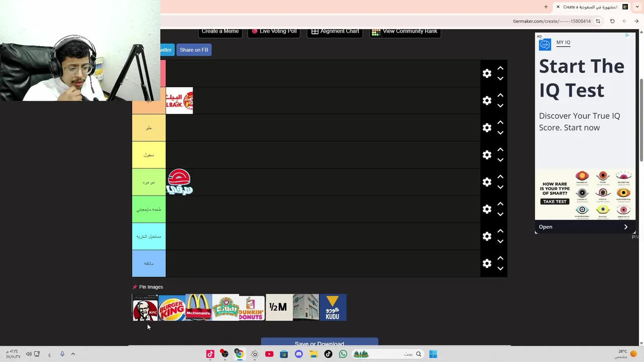644x362 pixels.
Task: Click the طعمه مايعجبني green tier label
Action: [149, 209]
